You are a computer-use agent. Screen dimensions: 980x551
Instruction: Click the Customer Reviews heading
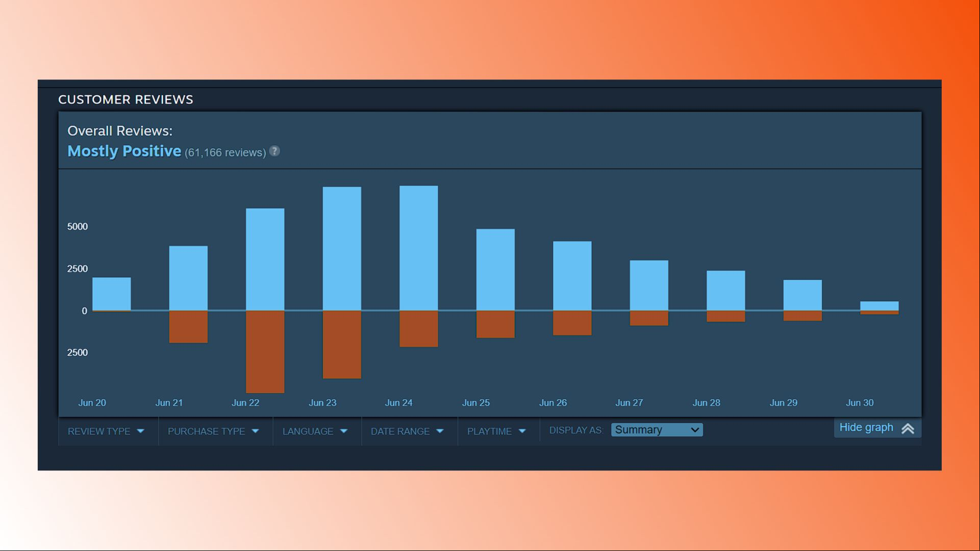[125, 99]
